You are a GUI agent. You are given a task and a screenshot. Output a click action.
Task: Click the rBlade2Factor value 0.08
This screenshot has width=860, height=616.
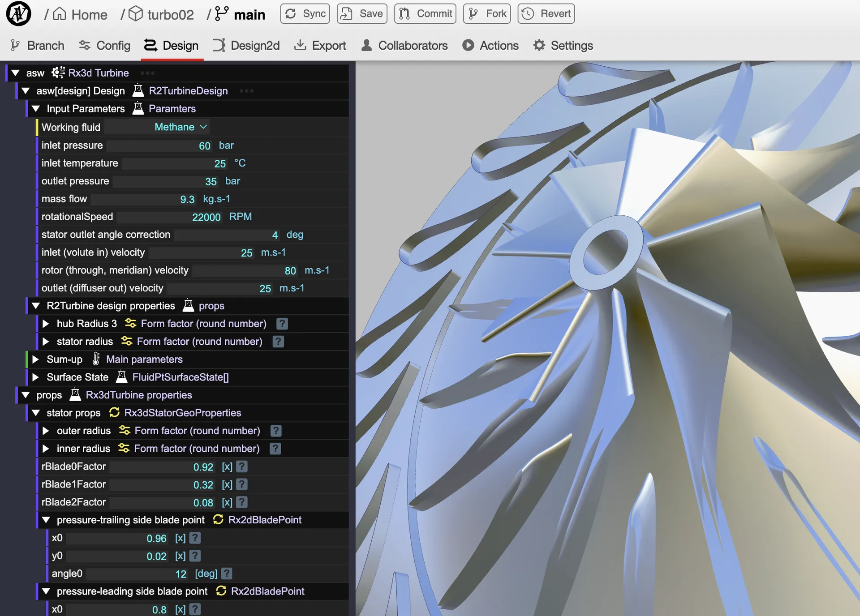(x=203, y=503)
